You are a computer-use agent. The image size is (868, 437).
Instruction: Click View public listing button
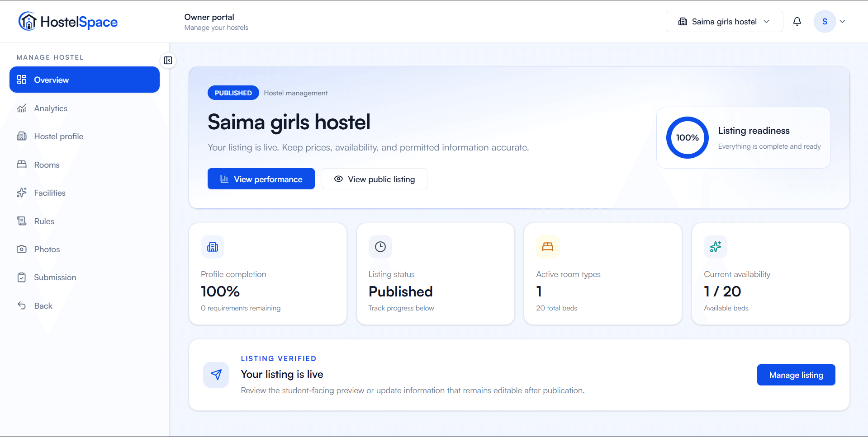tap(375, 179)
